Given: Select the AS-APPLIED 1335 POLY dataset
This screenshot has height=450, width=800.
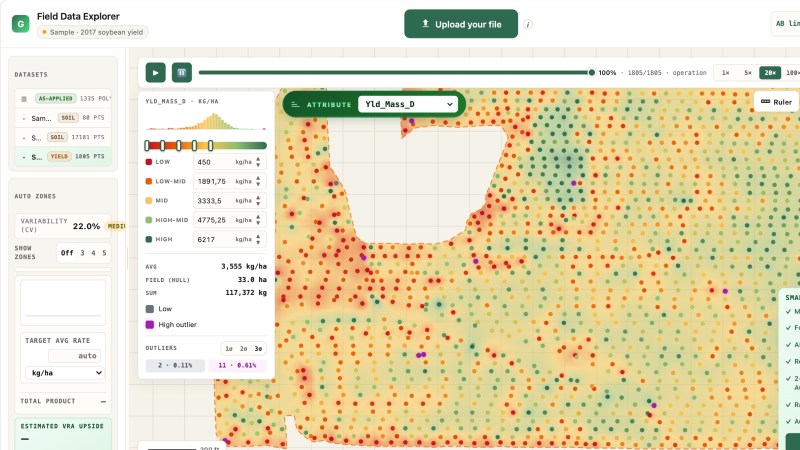Looking at the screenshot, I should [x=63, y=98].
